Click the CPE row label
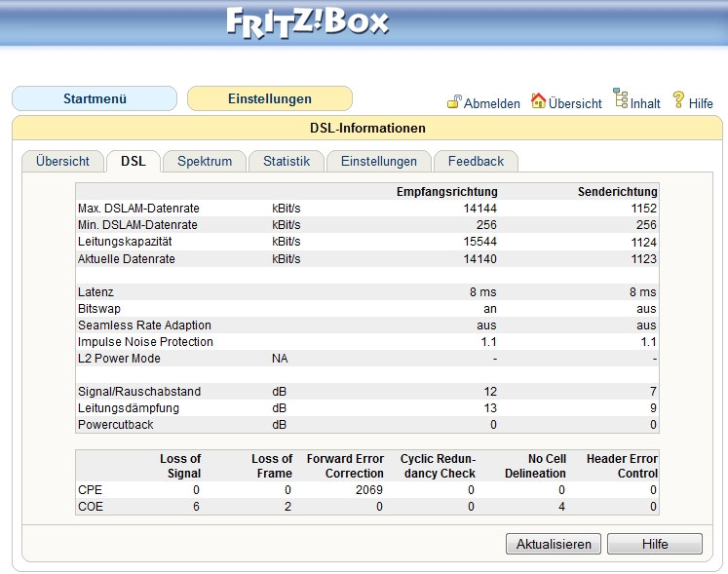The height and width of the screenshot is (574, 728). pos(90,490)
